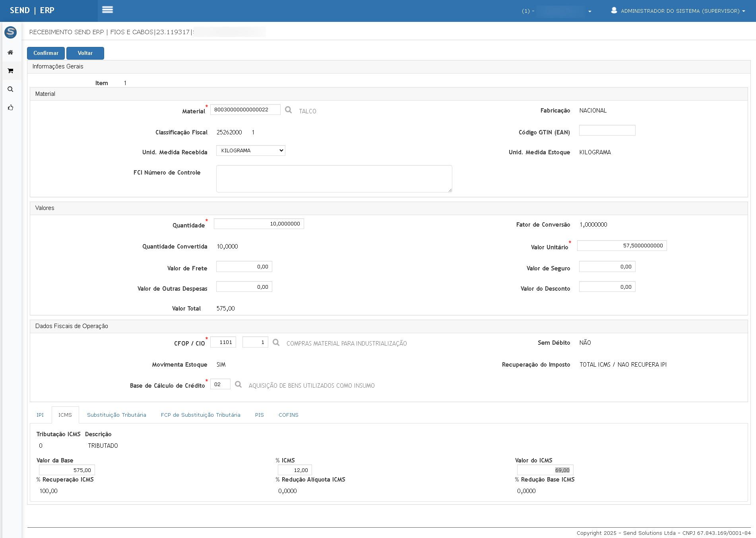This screenshot has height=538, width=756.
Task: Open the sidebar search magnifier icon
Action: (10, 89)
